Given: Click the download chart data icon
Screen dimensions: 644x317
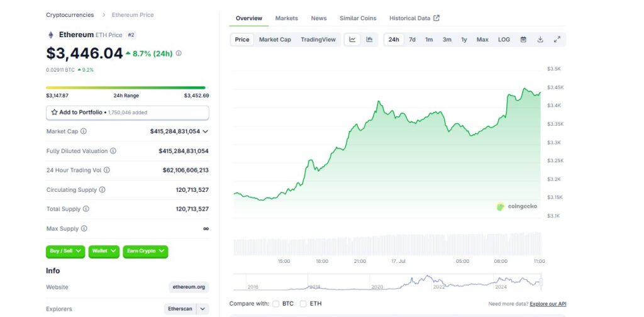Looking at the screenshot, I should [540, 40].
